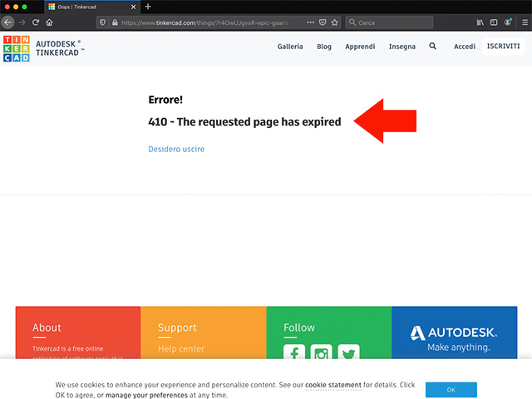Open Tinkercad's Twitter page icon
The height and width of the screenshot is (399, 532).
348,355
